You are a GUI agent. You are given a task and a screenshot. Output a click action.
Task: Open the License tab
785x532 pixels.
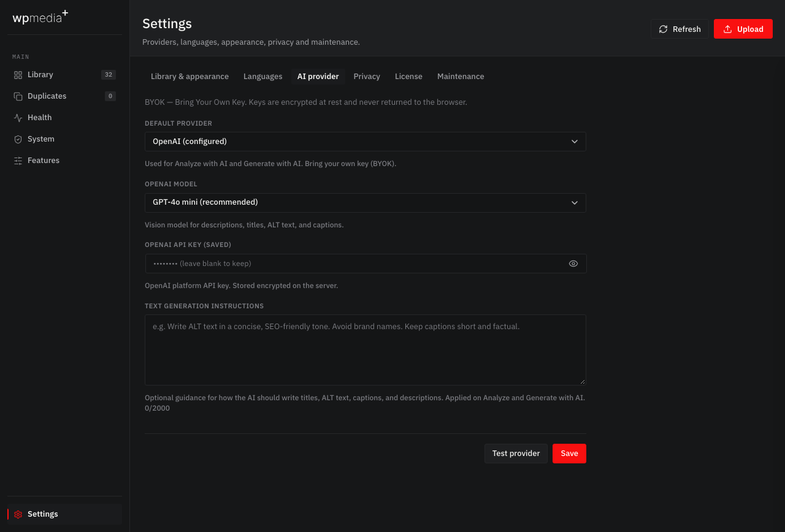pos(408,77)
